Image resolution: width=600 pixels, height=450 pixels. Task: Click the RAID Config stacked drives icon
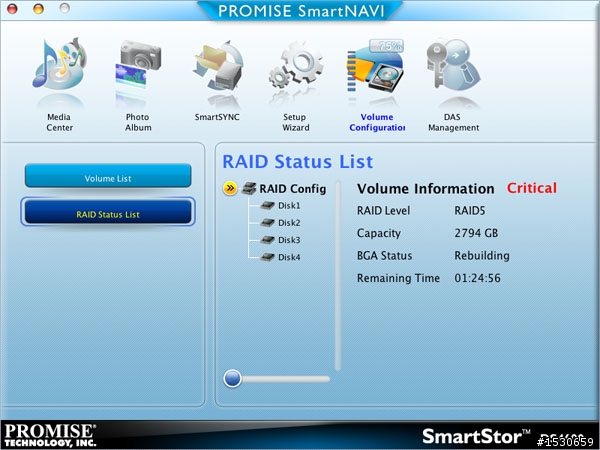point(249,188)
